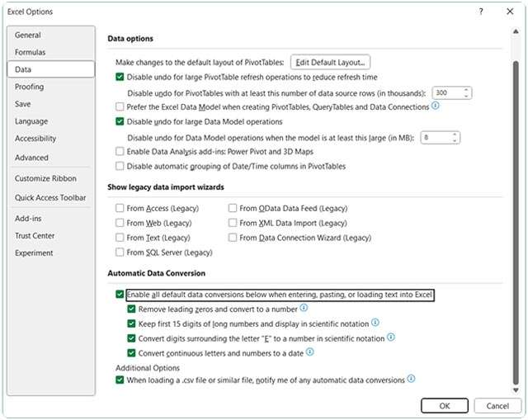This screenshot has width=528, height=420.
Task: Decrease Data Model size spinner value
Action: point(455,140)
